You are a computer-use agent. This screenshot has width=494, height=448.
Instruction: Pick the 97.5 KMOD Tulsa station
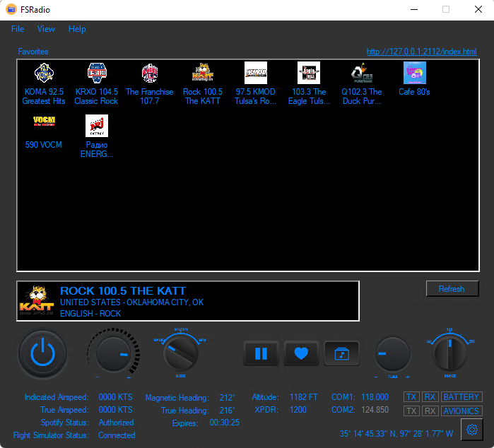pos(256,83)
